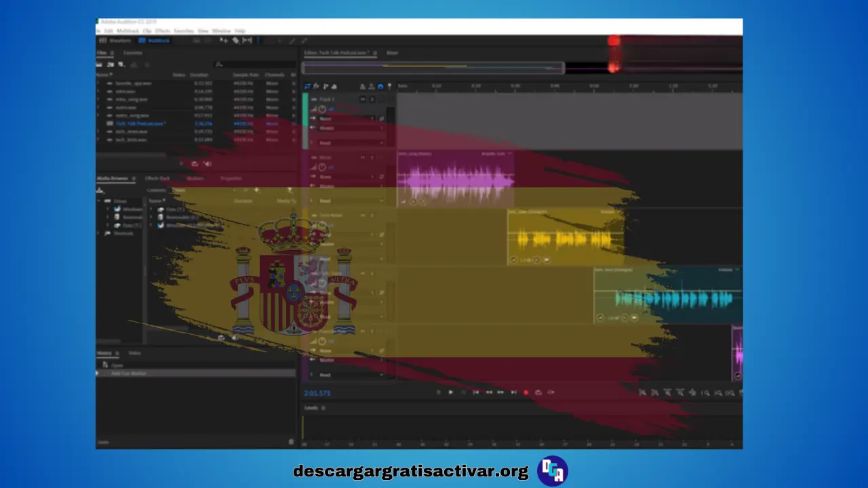Select the cyan waveform clip in timeline

(668, 295)
